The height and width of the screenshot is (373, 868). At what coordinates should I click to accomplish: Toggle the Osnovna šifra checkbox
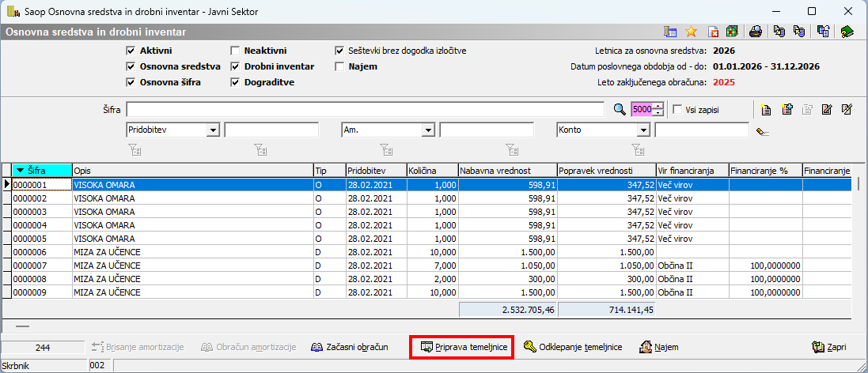[131, 83]
